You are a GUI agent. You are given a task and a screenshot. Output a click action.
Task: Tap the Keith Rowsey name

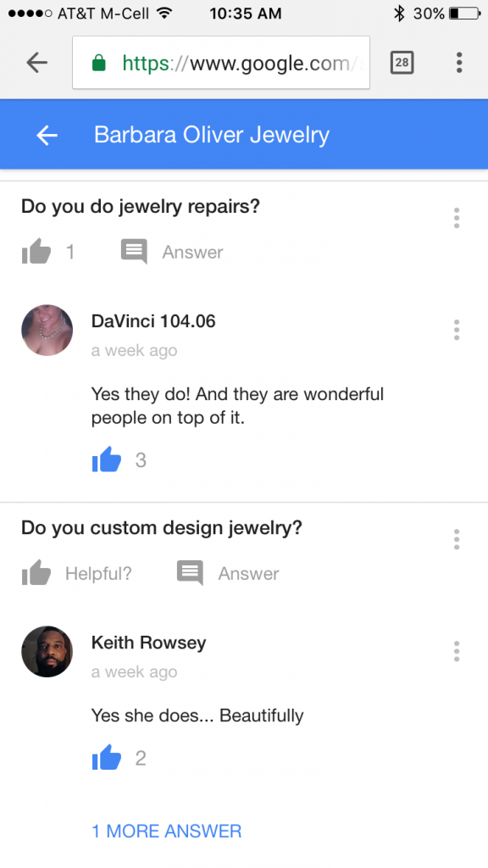tap(149, 643)
